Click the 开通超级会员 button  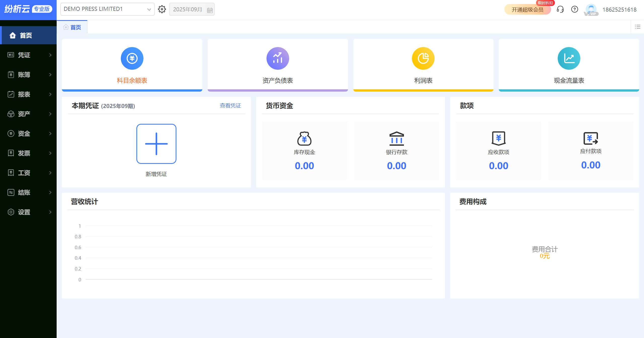527,10
